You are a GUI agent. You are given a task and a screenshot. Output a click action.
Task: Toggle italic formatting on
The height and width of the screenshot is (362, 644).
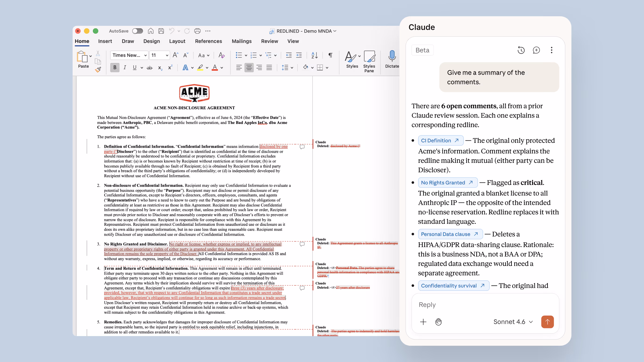pos(125,67)
